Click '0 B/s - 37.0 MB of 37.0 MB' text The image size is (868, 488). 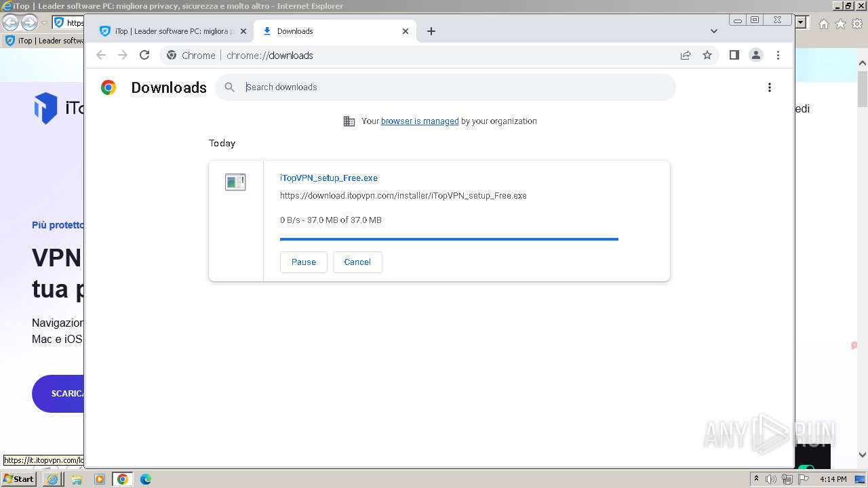tap(331, 220)
